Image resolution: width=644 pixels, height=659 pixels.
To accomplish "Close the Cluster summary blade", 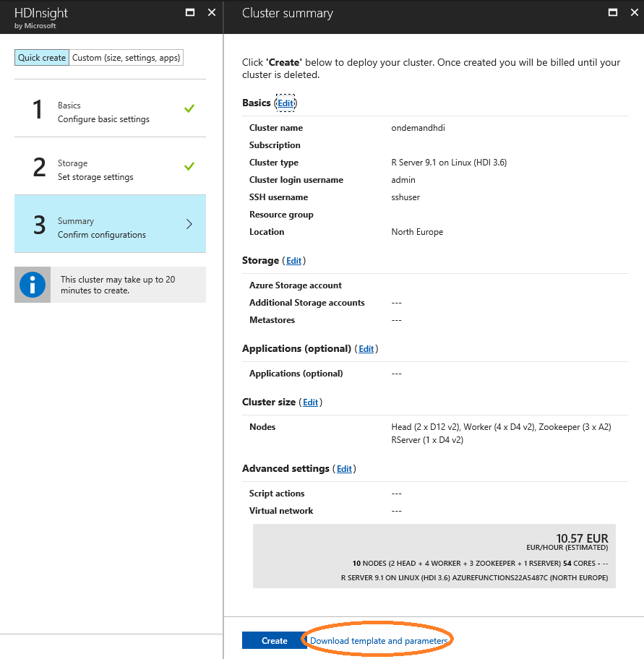I will coord(635,12).
